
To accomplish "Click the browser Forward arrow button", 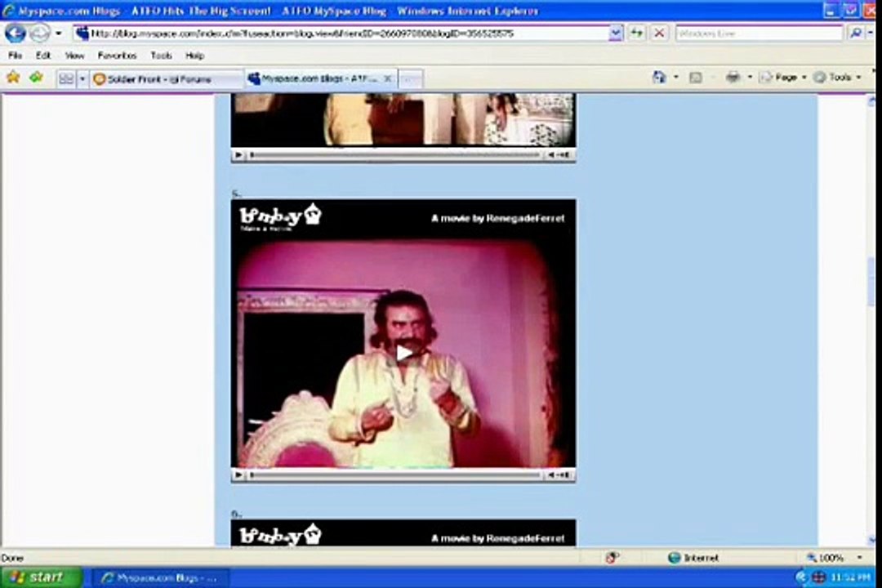I will coord(39,33).
